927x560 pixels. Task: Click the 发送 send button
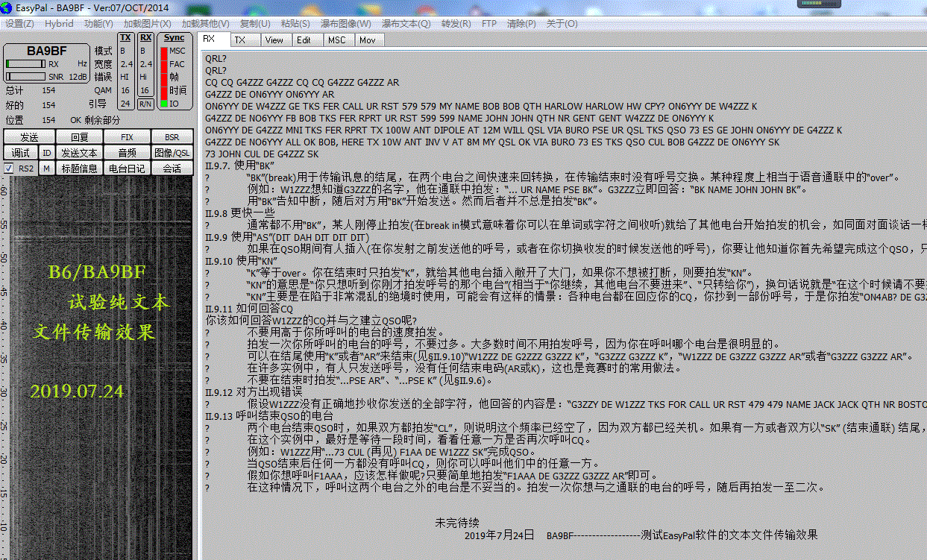point(29,137)
